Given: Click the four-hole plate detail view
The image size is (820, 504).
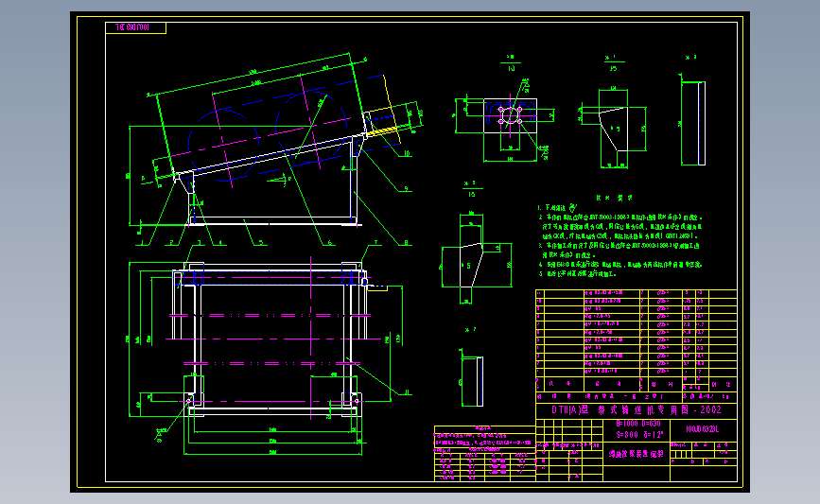Looking at the screenshot, I should 510,115.
